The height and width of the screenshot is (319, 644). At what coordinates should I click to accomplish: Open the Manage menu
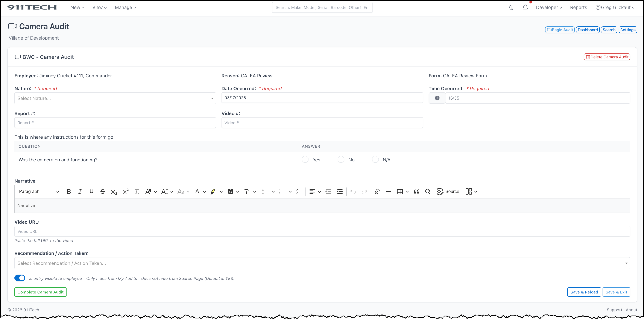tap(125, 8)
